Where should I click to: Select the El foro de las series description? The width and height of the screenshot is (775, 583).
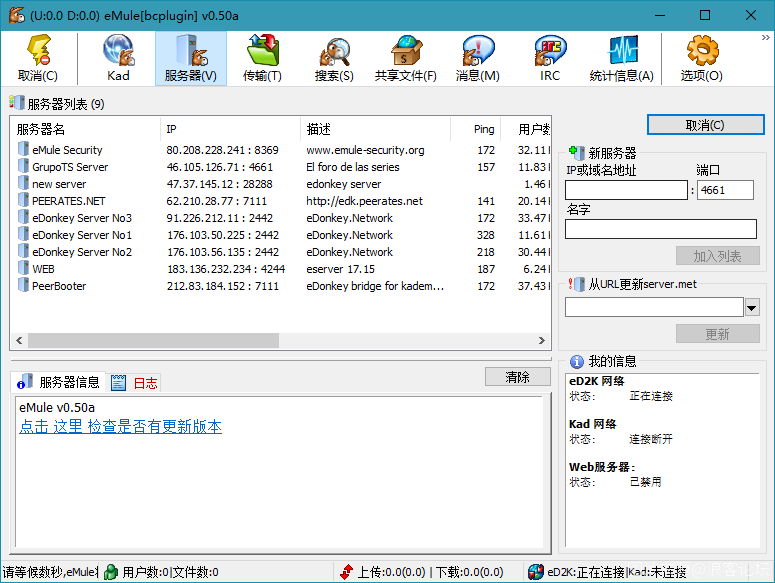pyautogui.click(x=352, y=167)
